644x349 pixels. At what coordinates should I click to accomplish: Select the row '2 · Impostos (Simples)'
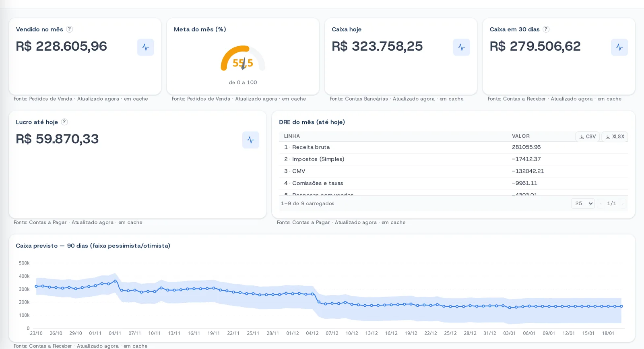[x=453, y=159]
